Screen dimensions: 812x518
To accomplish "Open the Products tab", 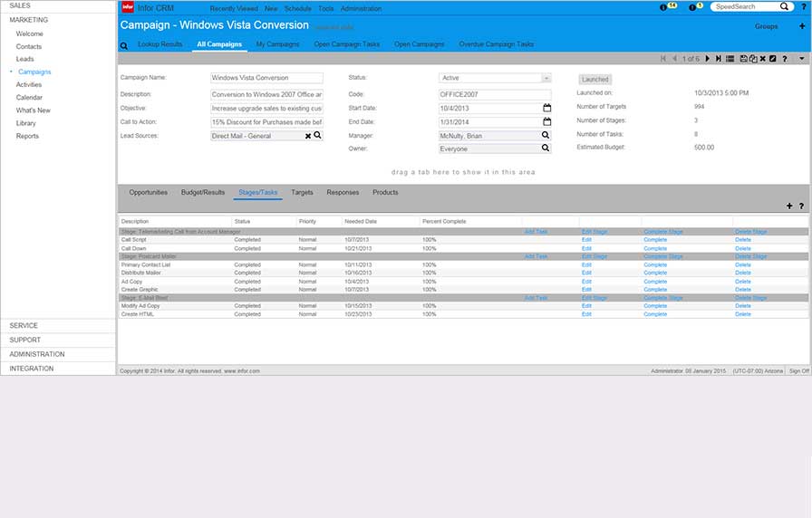I will (385, 192).
